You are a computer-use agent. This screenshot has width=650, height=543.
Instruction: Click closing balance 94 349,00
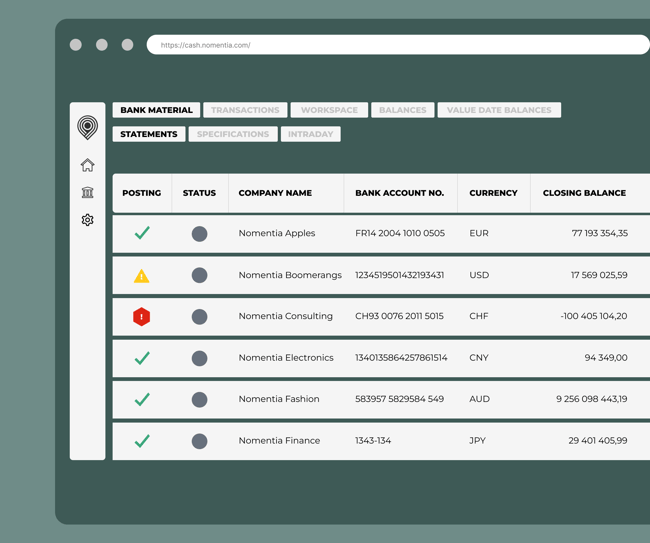(606, 357)
